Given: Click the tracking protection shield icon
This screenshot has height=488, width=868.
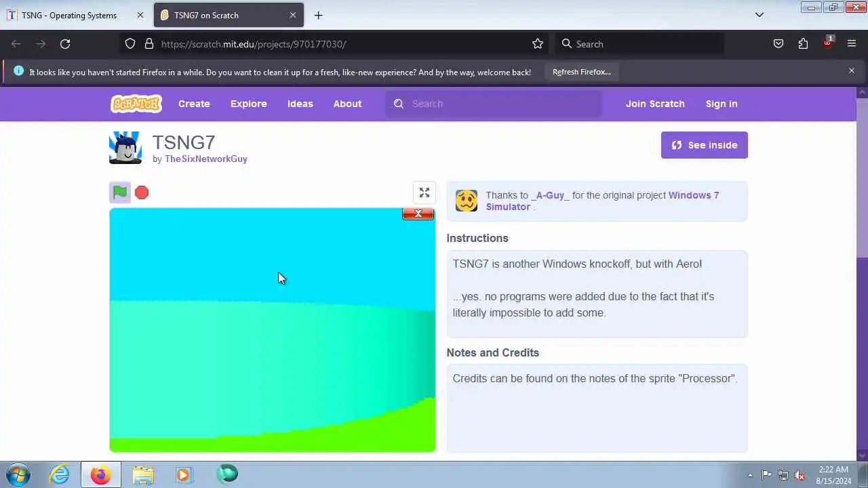Looking at the screenshot, I should [x=130, y=44].
